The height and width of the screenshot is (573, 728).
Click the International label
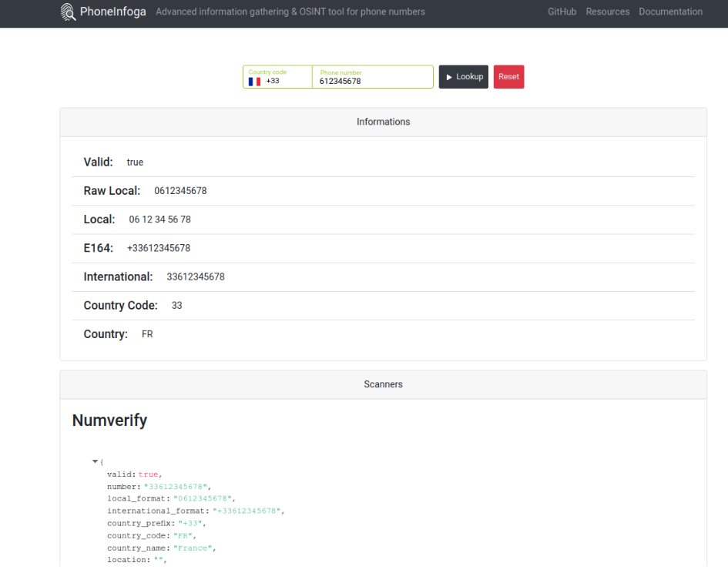[118, 276]
